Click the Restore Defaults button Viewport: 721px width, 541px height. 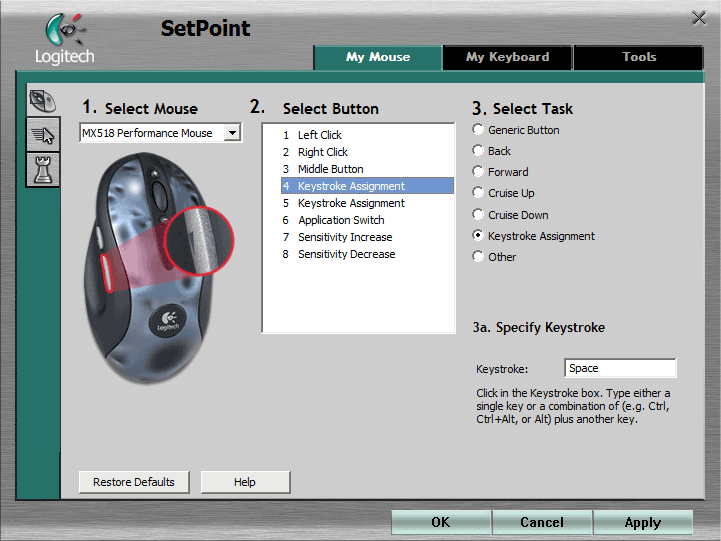tap(134, 482)
